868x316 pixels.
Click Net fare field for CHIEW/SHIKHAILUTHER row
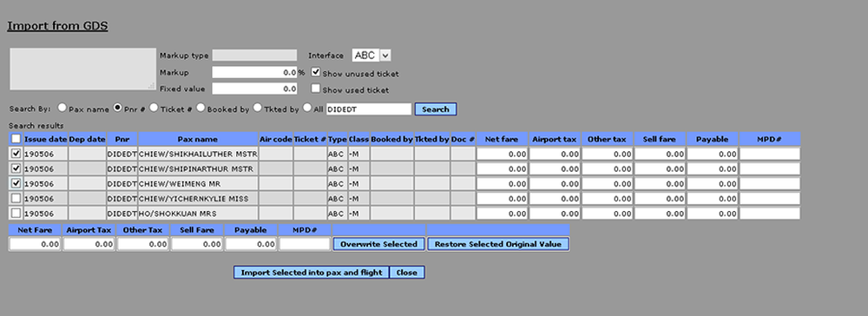click(502, 154)
